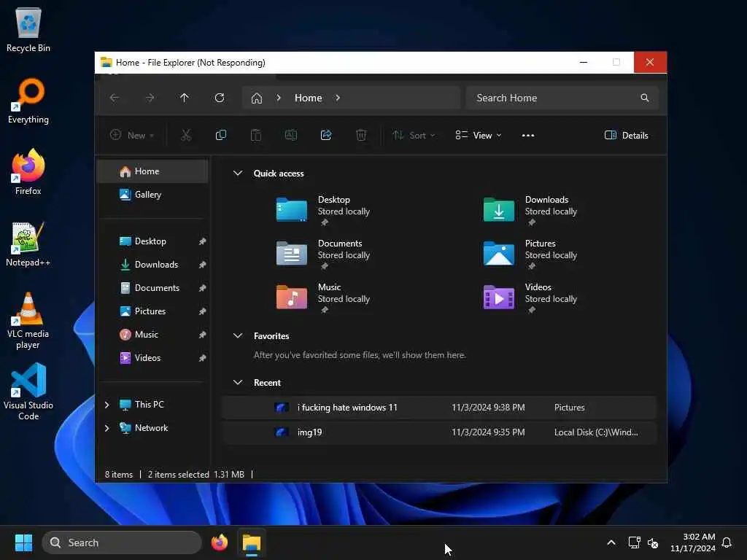Viewport: 747px width, 560px height.
Task: Select Firefox desktop shortcut
Action: pyautogui.click(x=28, y=172)
